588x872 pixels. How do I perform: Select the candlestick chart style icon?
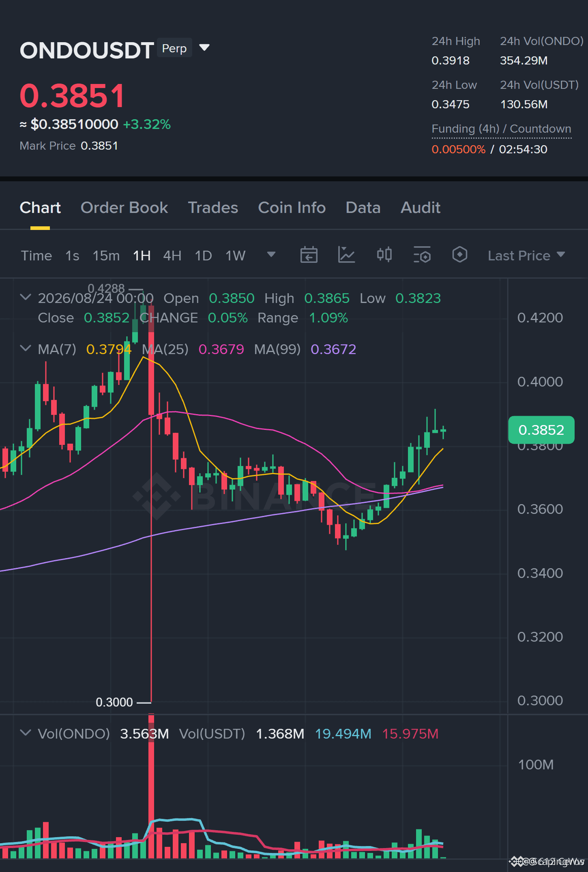click(x=384, y=255)
